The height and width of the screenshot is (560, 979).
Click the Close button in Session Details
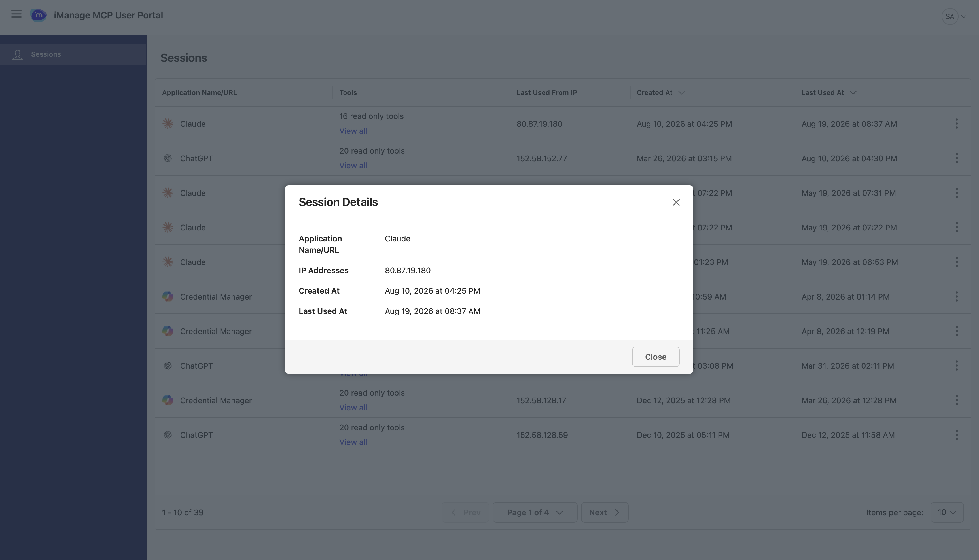(x=656, y=357)
